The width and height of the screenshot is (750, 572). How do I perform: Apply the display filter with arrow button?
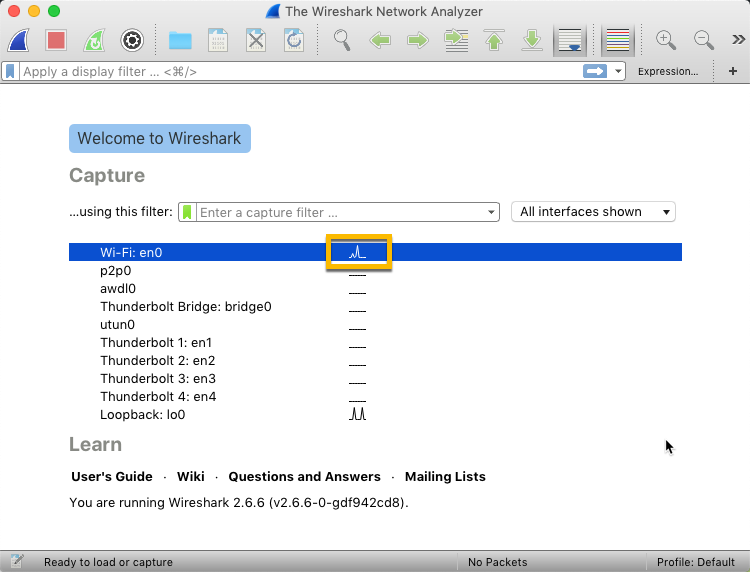[x=595, y=71]
